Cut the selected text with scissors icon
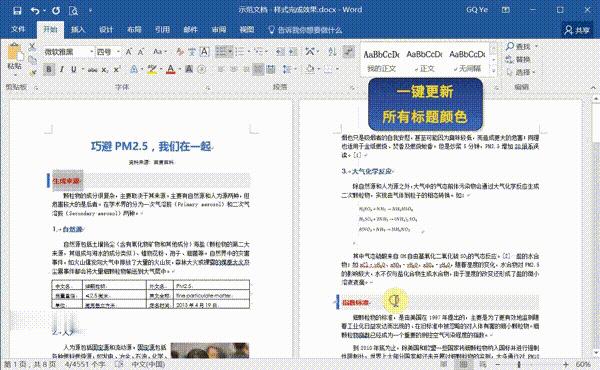 click(32, 47)
